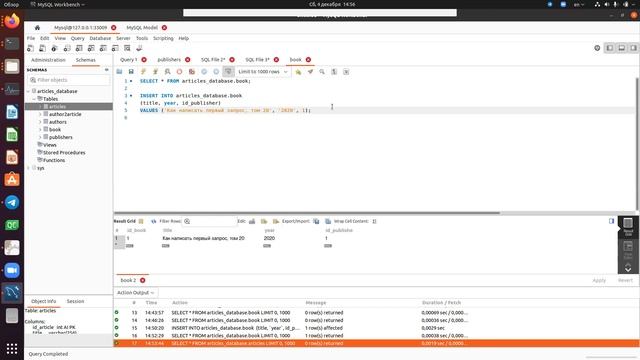640x360 pixels.
Task: Open the Limit to 1000 rows dropdown
Action: pos(263,71)
